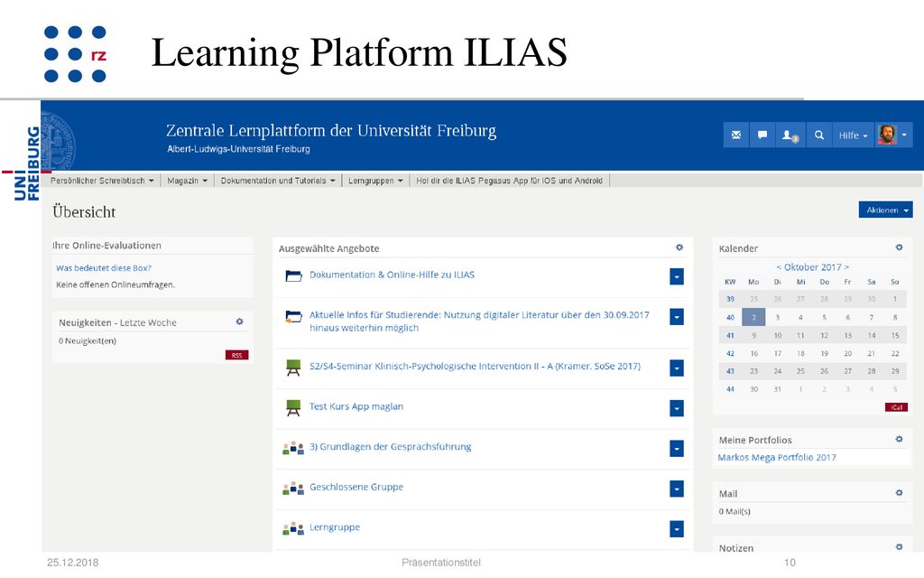Select highlighted day 2 in calendar
924x578 pixels.
pos(753,317)
